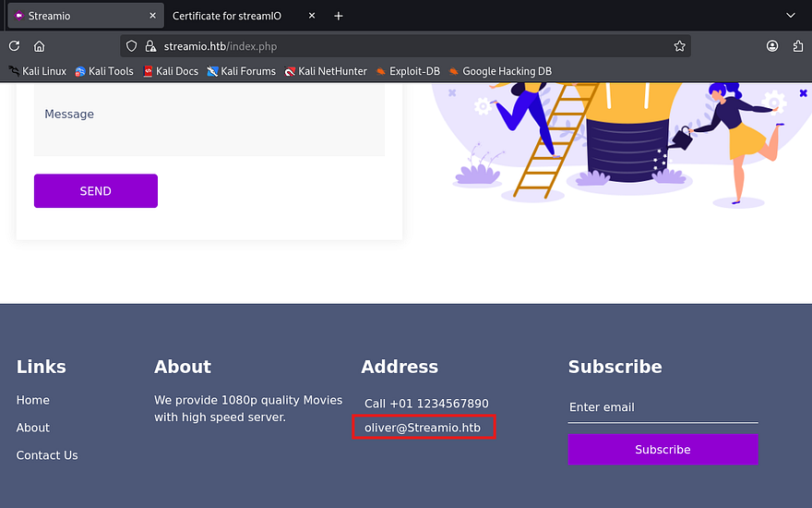Open the Contact Us footer link

(47, 455)
